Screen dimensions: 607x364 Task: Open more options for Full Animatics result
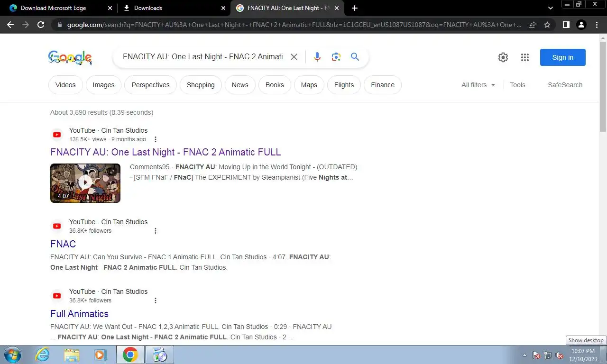pos(155,300)
